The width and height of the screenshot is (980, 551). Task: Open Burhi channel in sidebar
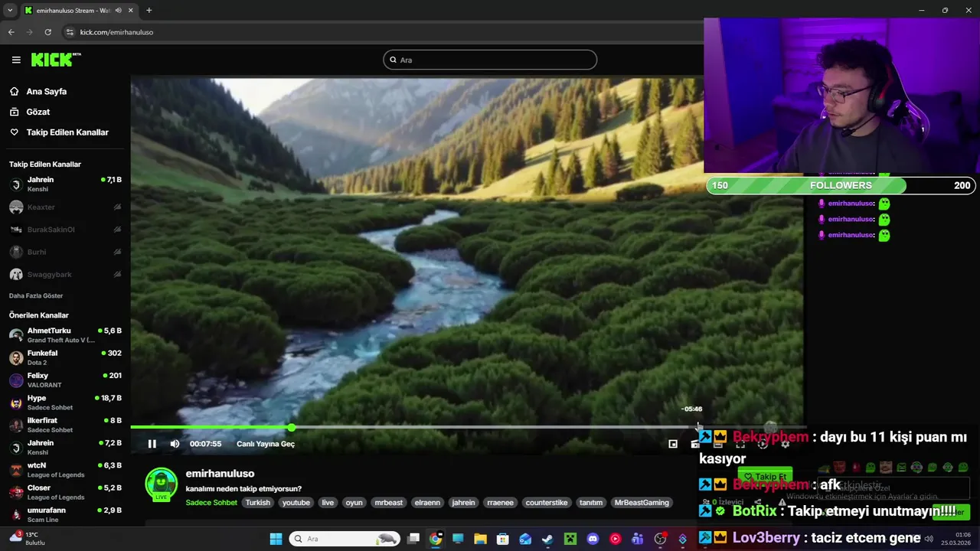coord(64,252)
